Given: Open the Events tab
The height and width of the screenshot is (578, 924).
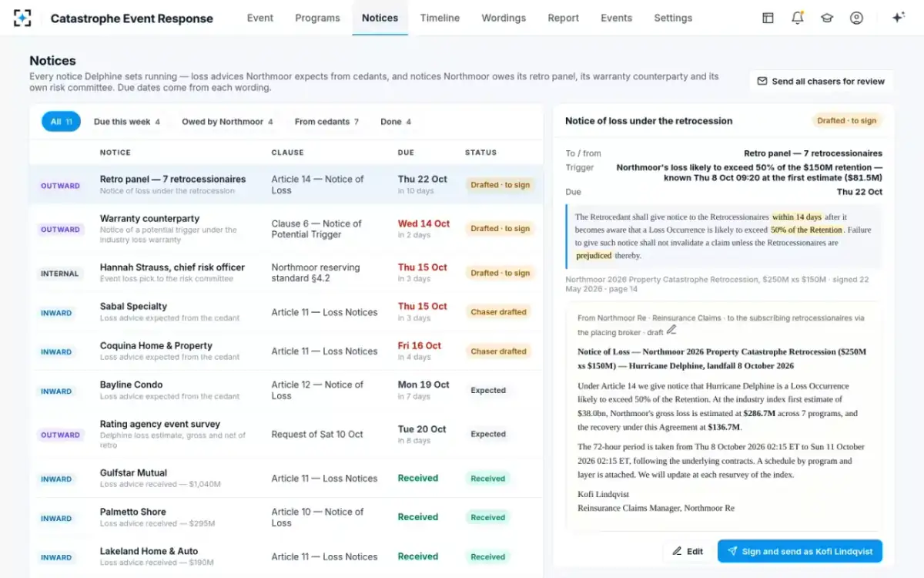Looking at the screenshot, I should [616, 18].
